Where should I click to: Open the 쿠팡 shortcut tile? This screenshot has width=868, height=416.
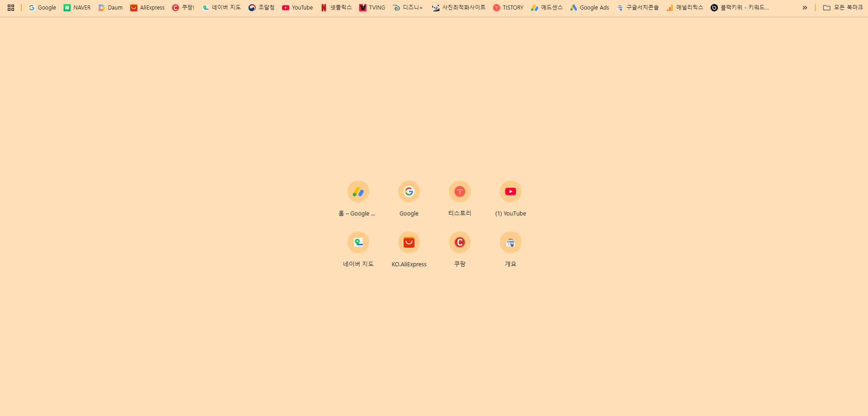[x=460, y=250]
